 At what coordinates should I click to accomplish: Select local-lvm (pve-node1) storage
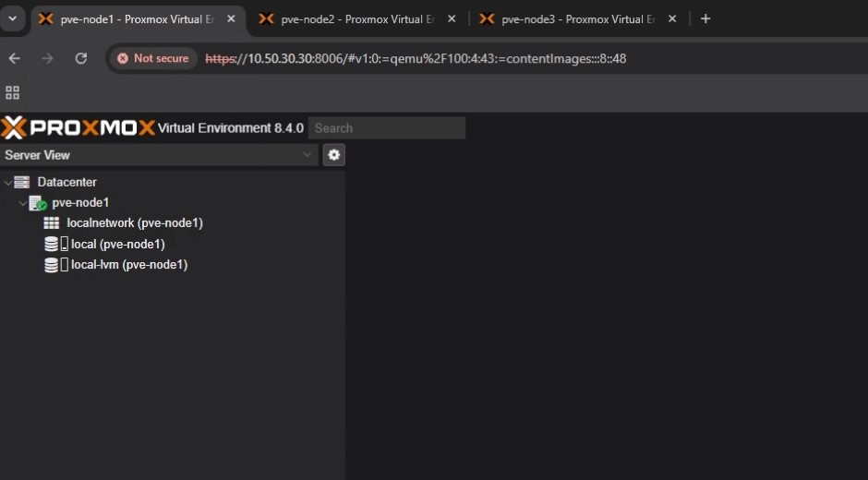(x=129, y=265)
